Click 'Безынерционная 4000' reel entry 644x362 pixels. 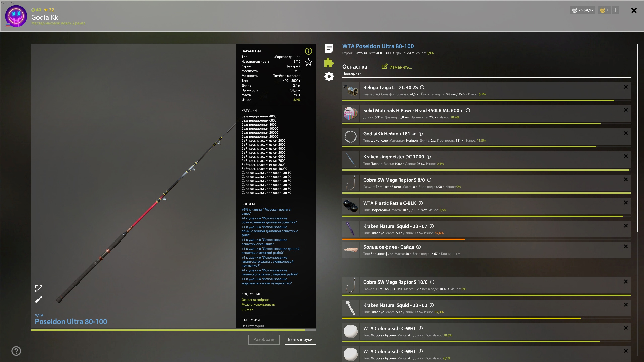tap(259, 116)
